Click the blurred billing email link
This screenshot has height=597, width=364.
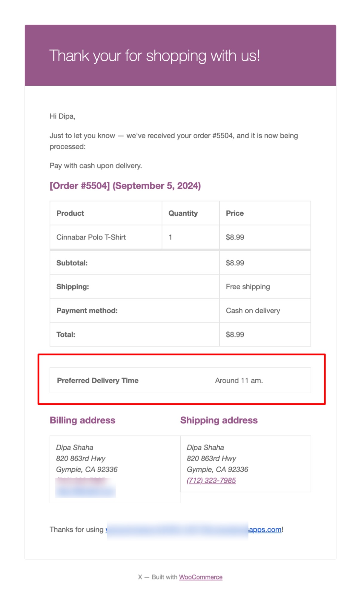[x=85, y=492]
